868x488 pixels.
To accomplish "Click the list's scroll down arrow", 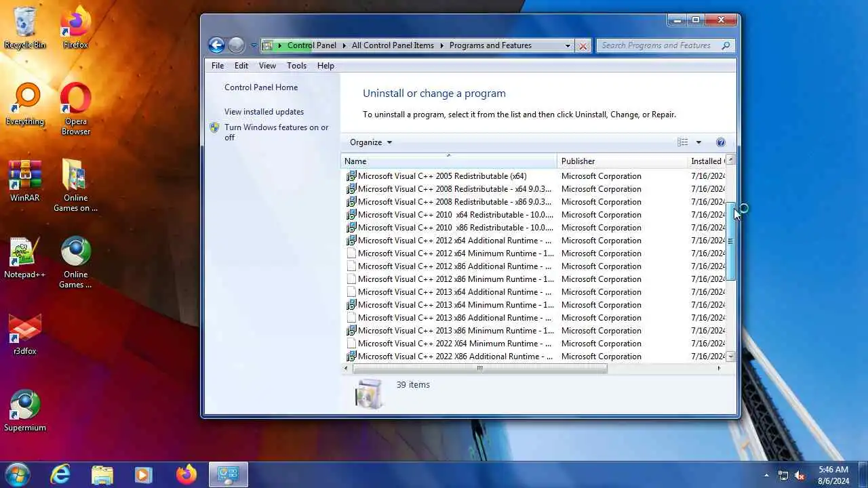I will (x=730, y=357).
